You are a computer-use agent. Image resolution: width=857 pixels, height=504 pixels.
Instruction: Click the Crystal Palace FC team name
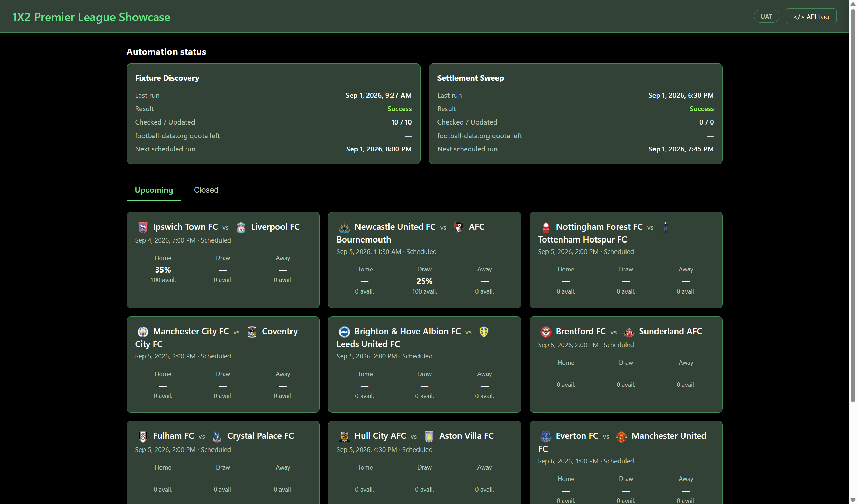click(260, 436)
